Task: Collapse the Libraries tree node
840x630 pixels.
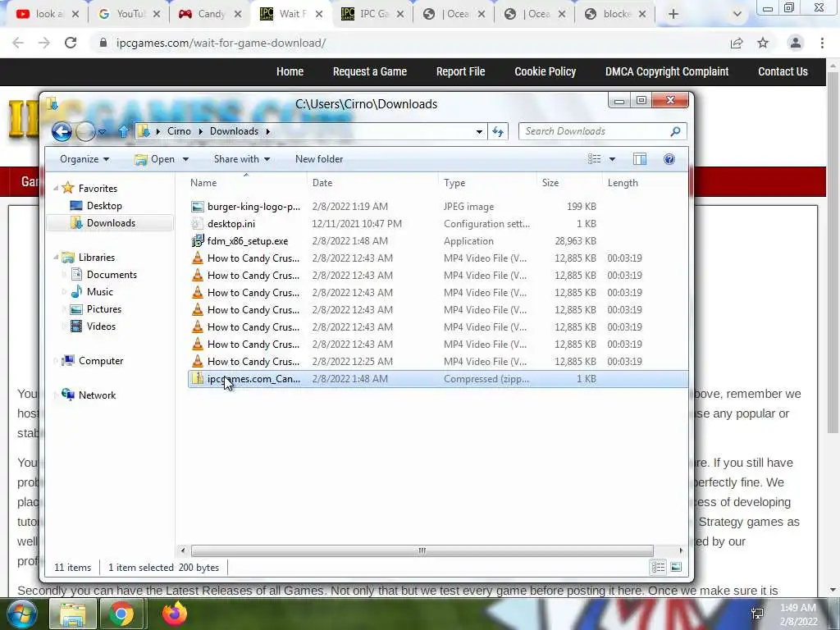Action: (x=56, y=257)
